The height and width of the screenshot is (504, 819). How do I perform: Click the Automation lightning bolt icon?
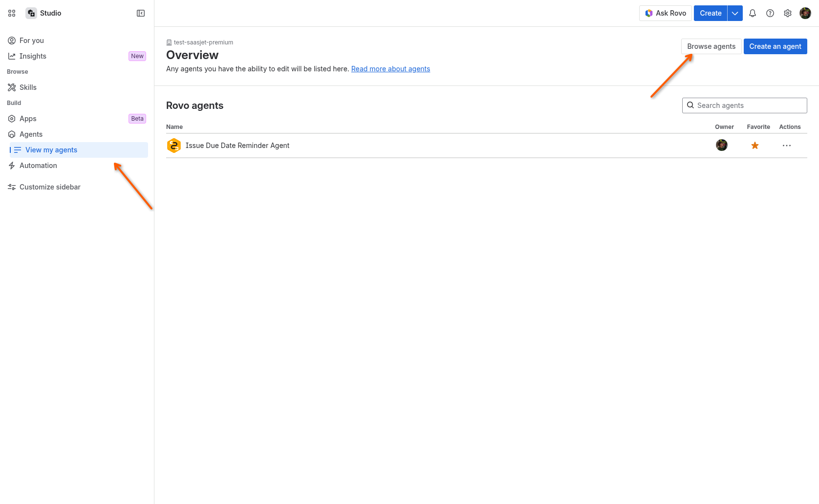[12, 166]
